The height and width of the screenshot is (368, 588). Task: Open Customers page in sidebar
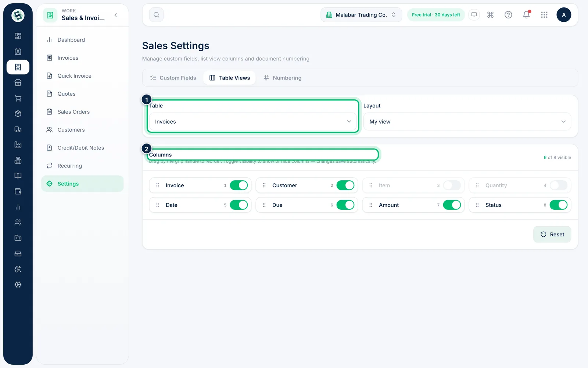pos(82,130)
